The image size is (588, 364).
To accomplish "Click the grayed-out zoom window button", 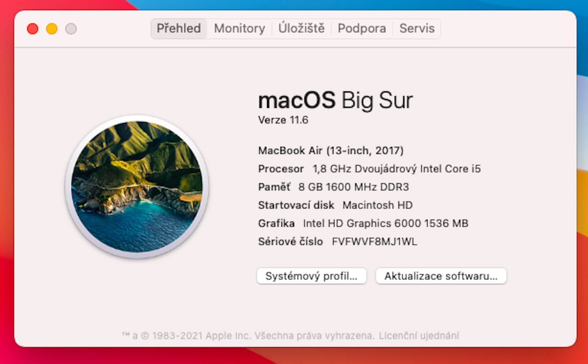I will [x=71, y=29].
